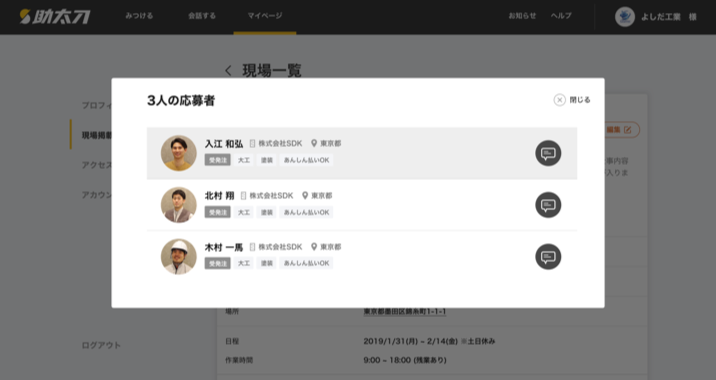Open the 会話する menu item
716x380 pixels.
pos(202,16)
